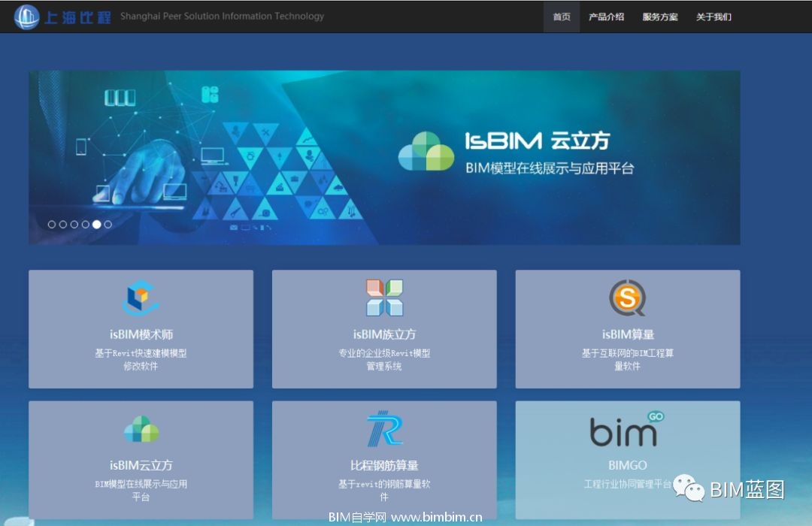Open the isBIM云立方 card title link

(141, 465)
